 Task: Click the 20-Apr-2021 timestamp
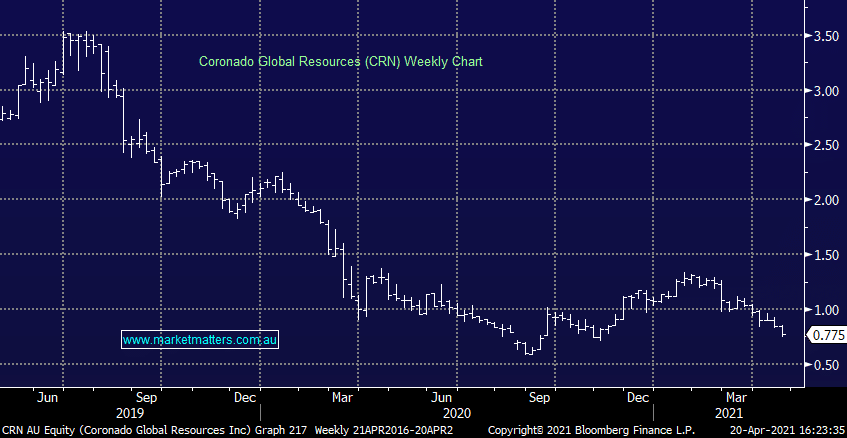[786, 430]
